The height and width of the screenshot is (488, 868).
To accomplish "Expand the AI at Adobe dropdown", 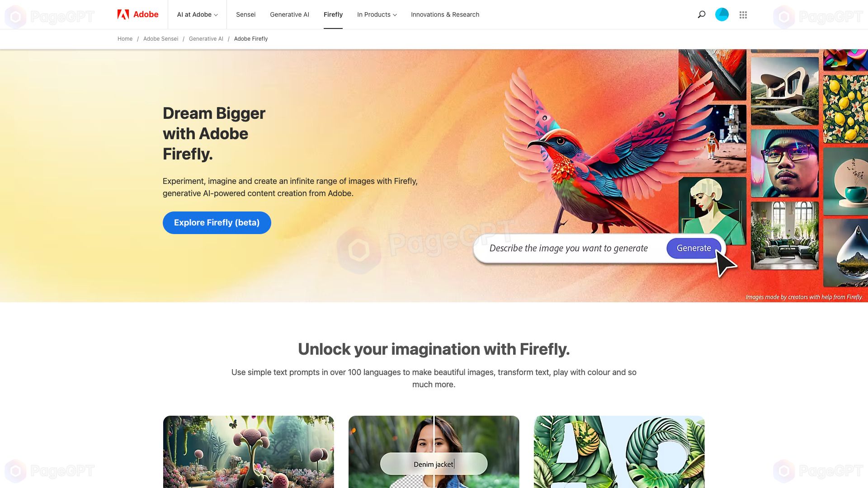I will [198, 14].
